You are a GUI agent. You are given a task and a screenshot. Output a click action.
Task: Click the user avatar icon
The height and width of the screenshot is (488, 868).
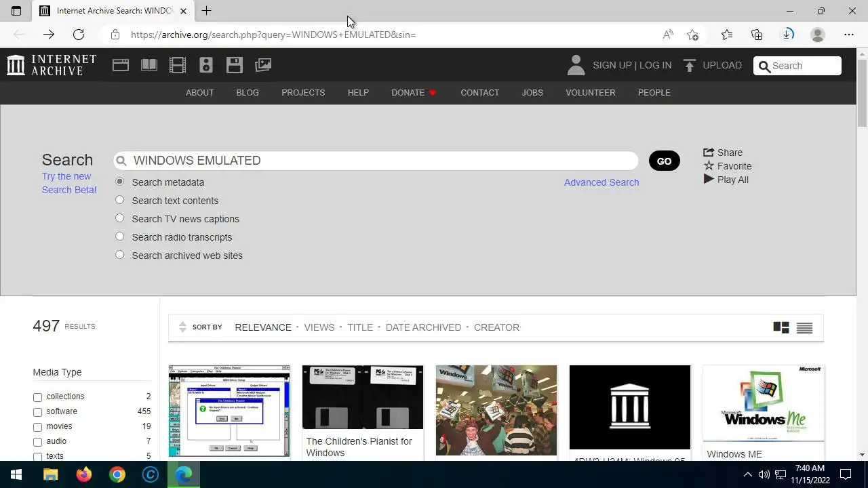[576, 65]
